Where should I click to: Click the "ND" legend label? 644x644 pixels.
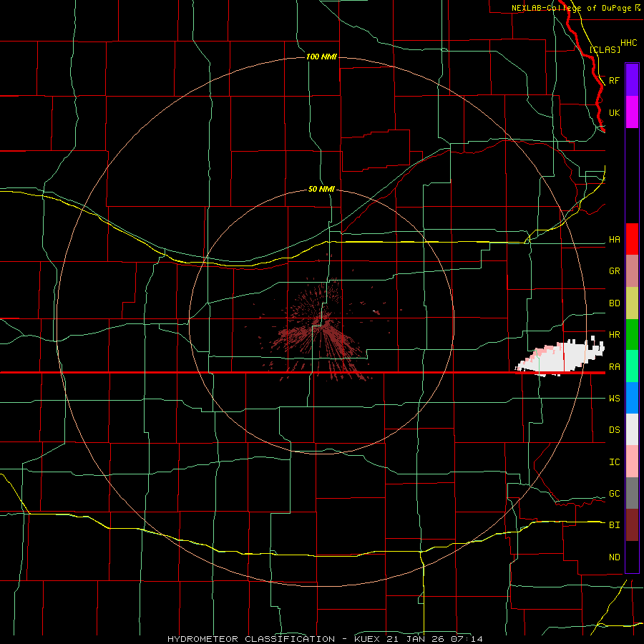click(x=614, y=557)
